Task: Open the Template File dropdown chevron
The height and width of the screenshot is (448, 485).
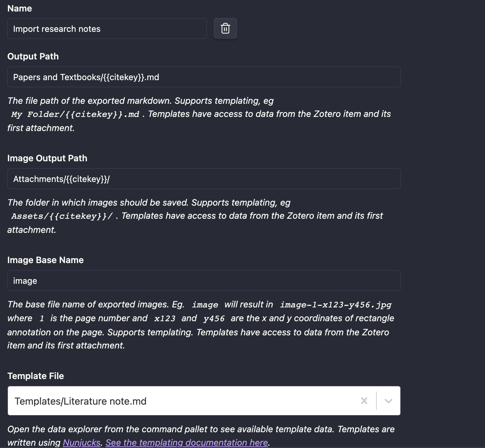Action: point(389,401)
